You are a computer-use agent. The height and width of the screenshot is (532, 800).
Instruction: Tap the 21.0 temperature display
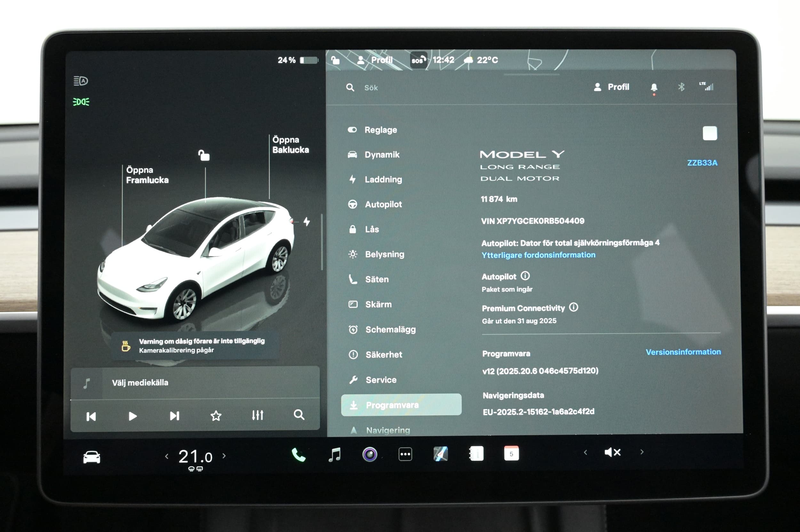point(196,457)
